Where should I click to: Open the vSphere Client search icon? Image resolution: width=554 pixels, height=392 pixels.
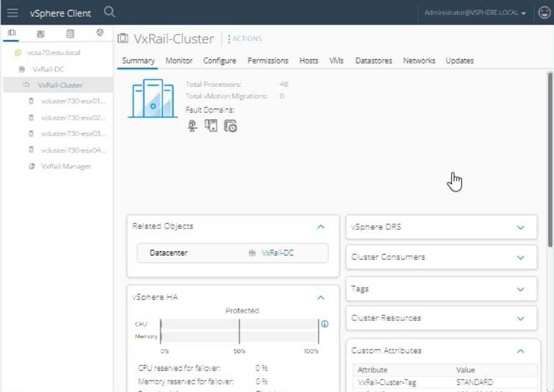[108, 12]
